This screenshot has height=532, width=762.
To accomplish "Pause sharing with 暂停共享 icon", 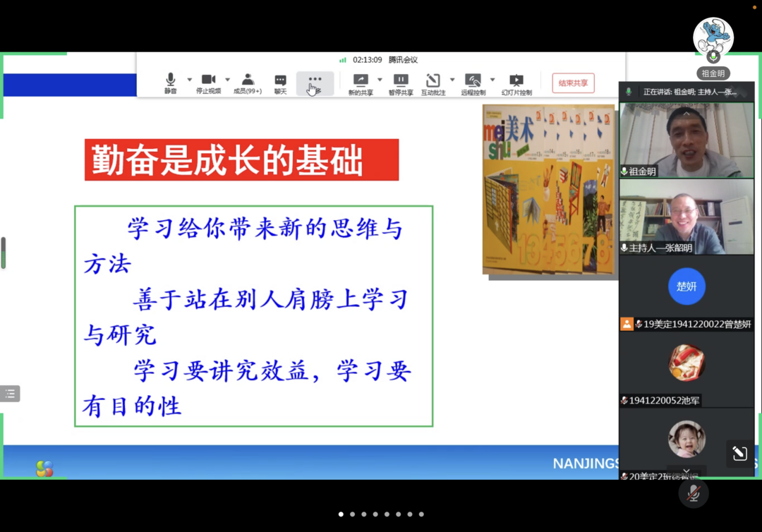I will [401, 83].
